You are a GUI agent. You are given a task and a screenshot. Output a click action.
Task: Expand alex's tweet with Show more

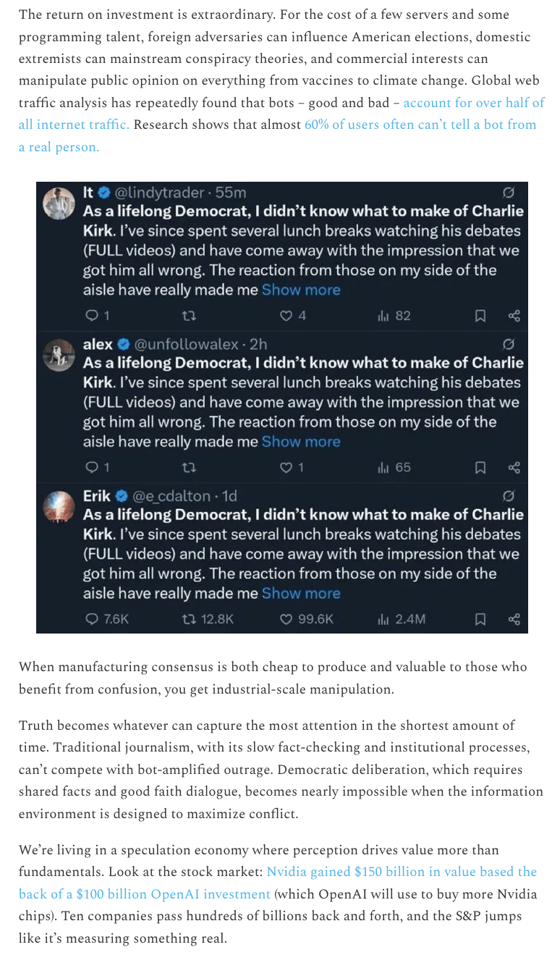point(301,442)
